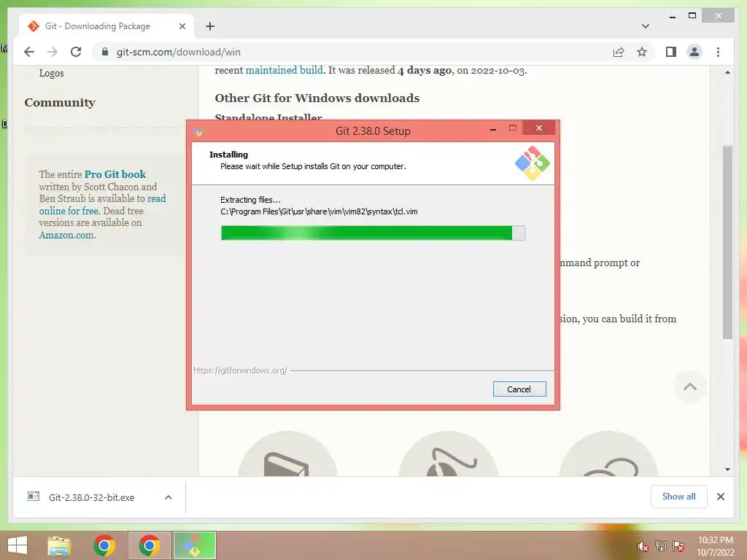Click the scroll-to-top arrow button
Image resolution: width=747 pixels, height=560 pixels.
pyautogui.click(x=690, y=386)
